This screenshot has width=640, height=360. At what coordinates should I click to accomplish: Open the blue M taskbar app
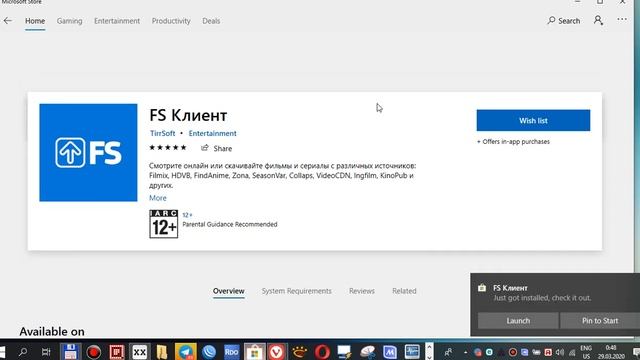(389, 352)
